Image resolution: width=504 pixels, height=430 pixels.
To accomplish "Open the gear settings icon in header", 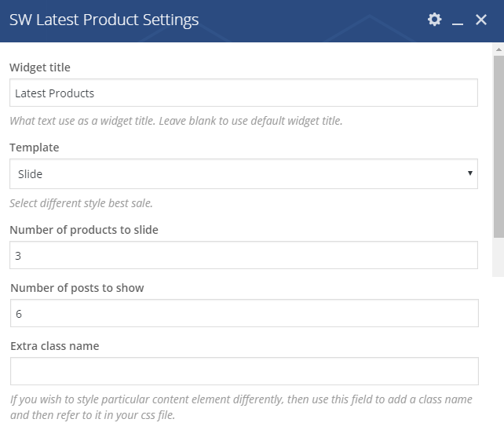I will tap(434, 20).
